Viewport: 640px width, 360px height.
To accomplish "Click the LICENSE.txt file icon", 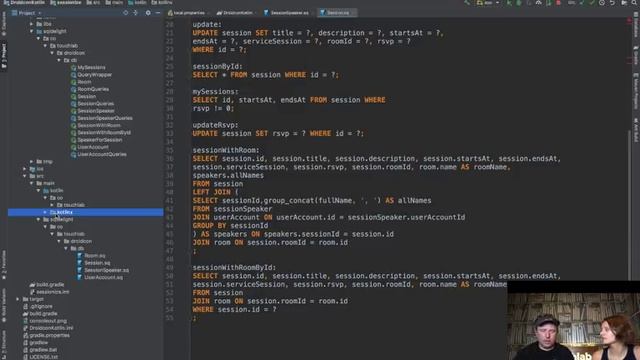I will click(26, 357).
